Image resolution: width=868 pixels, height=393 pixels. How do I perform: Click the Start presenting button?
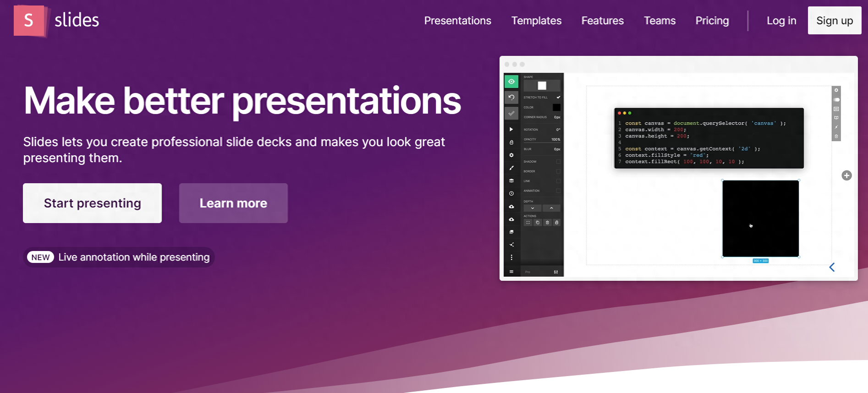(x=92, y=203)
